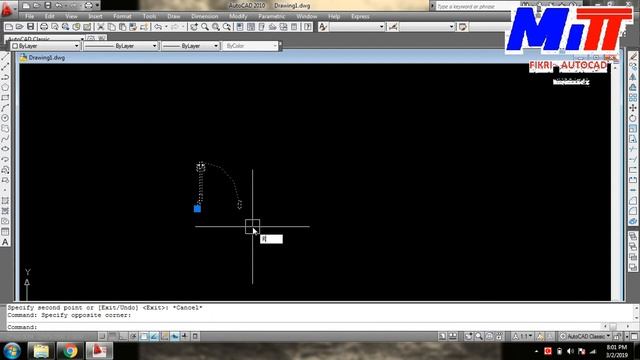Click the Help question mark icon
Image resolution: width=640 pixels, height=360 pixels.
308,27
